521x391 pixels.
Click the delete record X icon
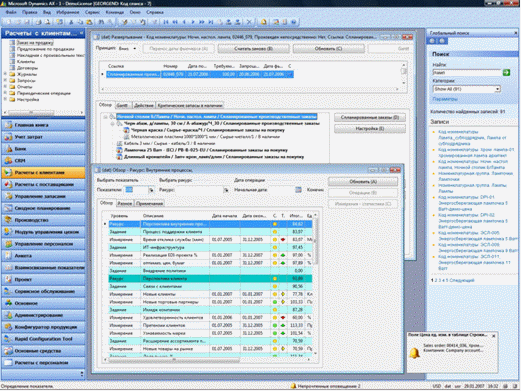pyautogui.click(x=249, y=22)
